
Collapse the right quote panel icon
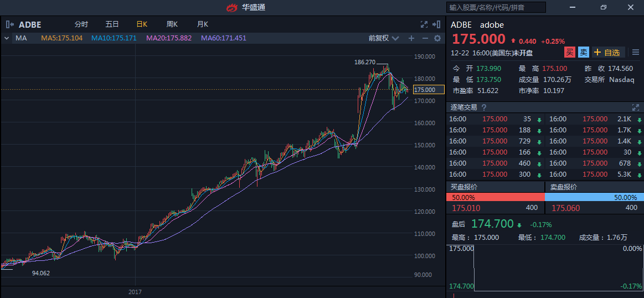tap(437, 24)
